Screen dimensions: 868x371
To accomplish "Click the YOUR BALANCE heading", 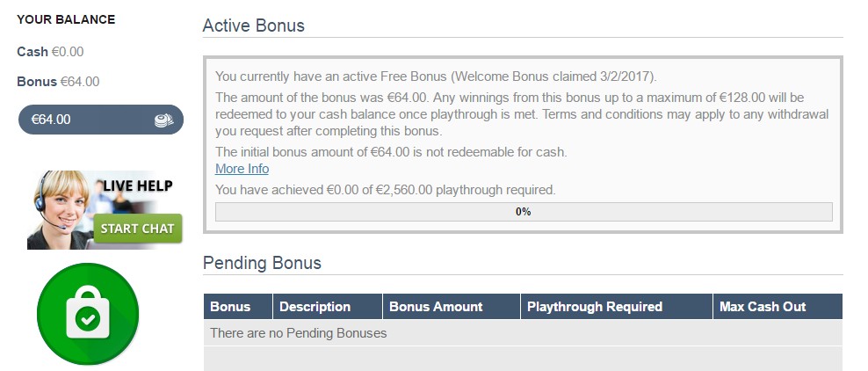I will click(66, 19).
